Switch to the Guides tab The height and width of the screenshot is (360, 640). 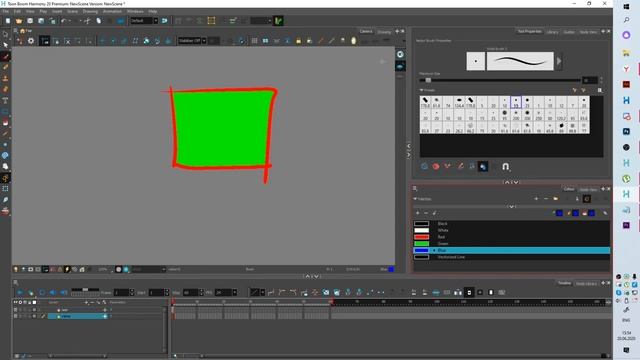pos(569,32)
